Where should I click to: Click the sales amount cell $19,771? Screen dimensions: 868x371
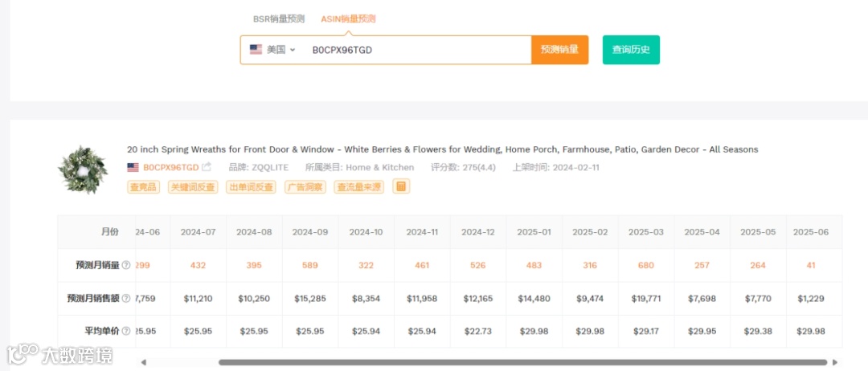(646, 299)
